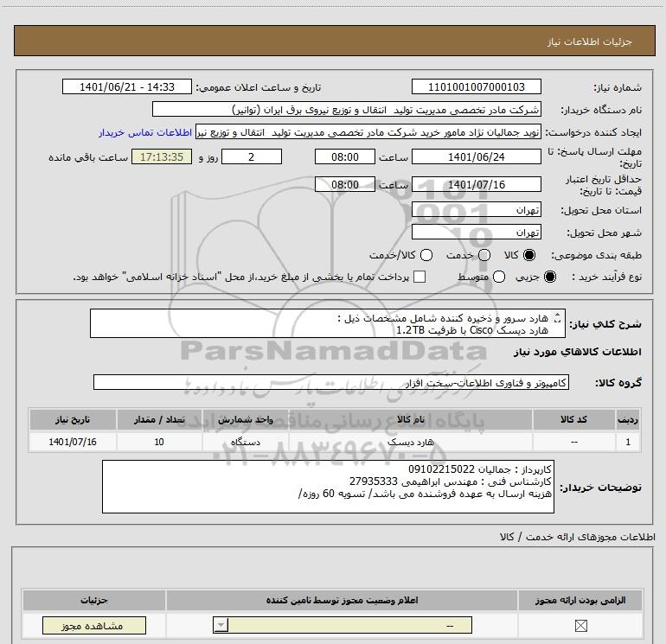The height and width of the screenshot is (644, 666).
Task: Click the quantity cell showing 10
Action: 159,442
